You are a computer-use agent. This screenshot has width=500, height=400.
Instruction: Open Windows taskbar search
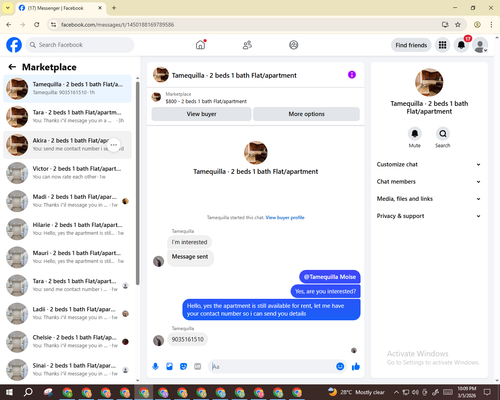tap(28, 392)
